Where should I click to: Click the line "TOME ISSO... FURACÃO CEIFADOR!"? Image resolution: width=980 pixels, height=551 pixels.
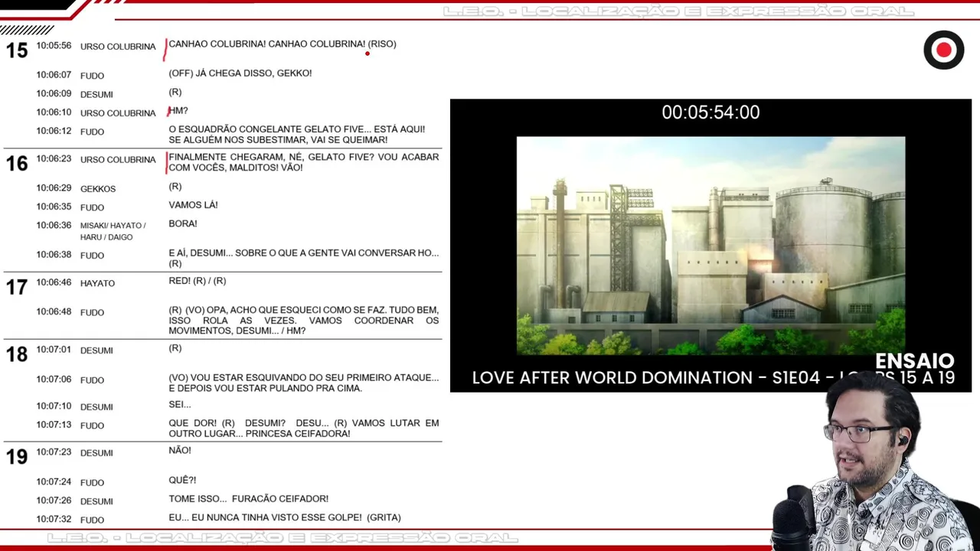249,499
